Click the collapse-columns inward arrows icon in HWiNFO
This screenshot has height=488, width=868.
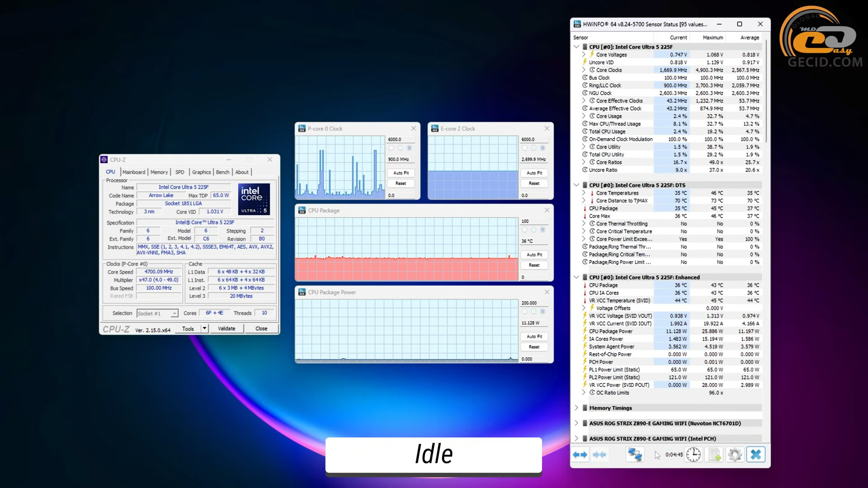(599, 455)
